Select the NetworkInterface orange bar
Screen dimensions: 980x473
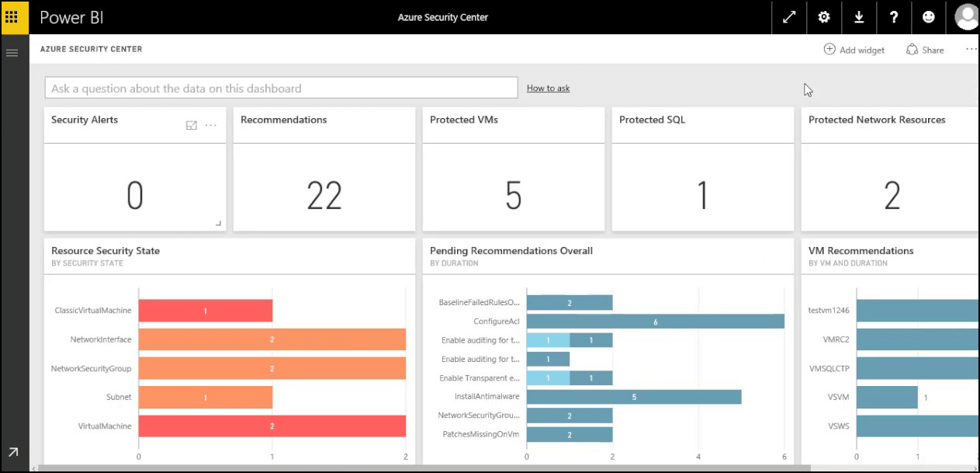tap(272, 339)
